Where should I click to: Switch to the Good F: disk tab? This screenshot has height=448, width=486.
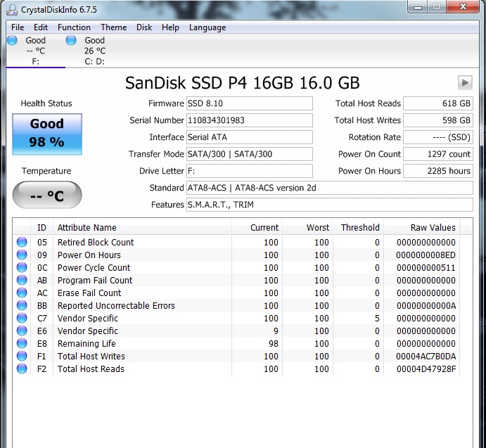[x=36, y=51]
